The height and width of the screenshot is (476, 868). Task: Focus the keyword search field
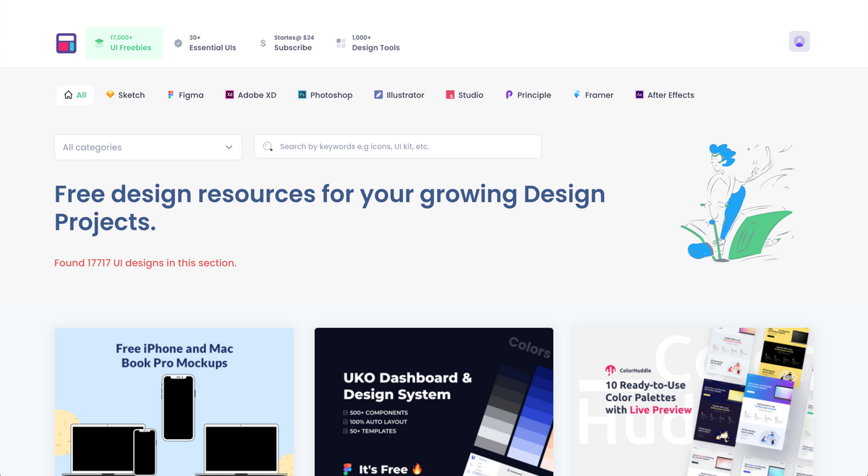[x=405, y=147]
